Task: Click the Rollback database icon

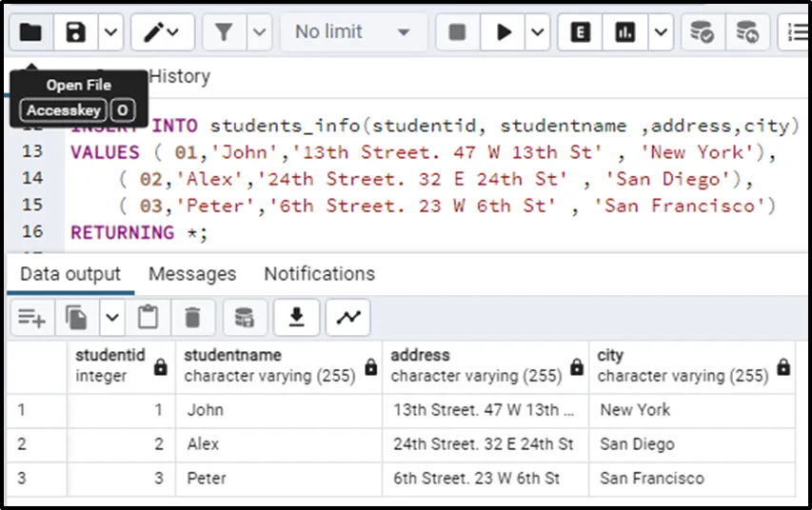Action: click(x=747, y=32)
